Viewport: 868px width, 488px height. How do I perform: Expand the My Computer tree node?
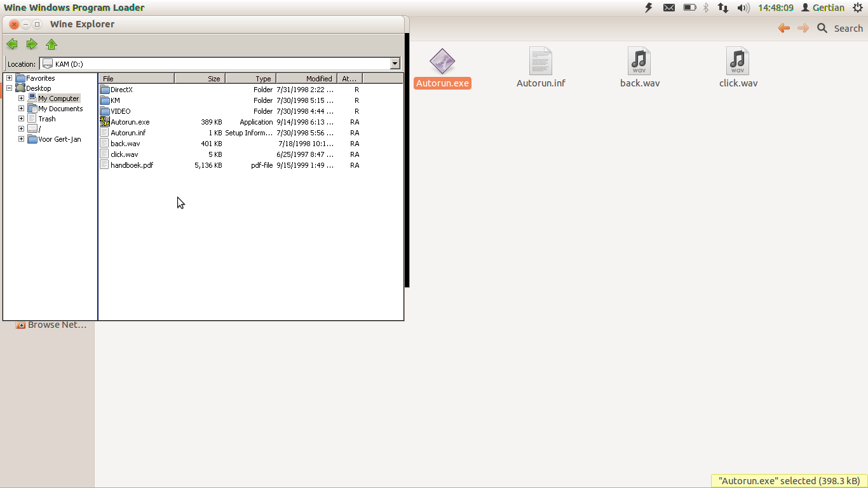click(21, 98)
